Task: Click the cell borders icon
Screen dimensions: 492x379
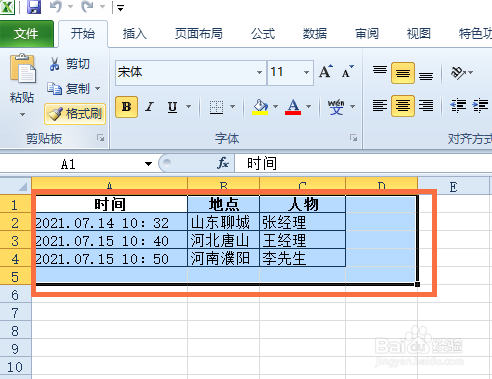Action: click(x=216, y=107)
